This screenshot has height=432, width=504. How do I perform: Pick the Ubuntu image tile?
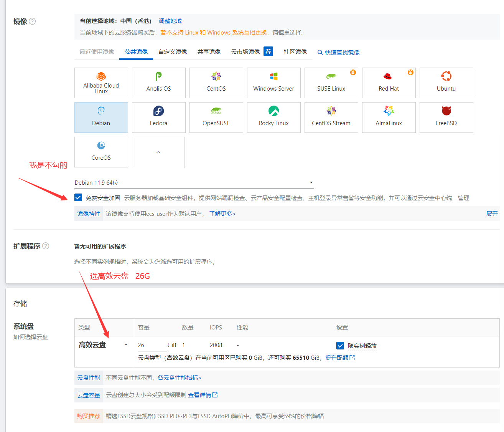click(x=446, y=83)
